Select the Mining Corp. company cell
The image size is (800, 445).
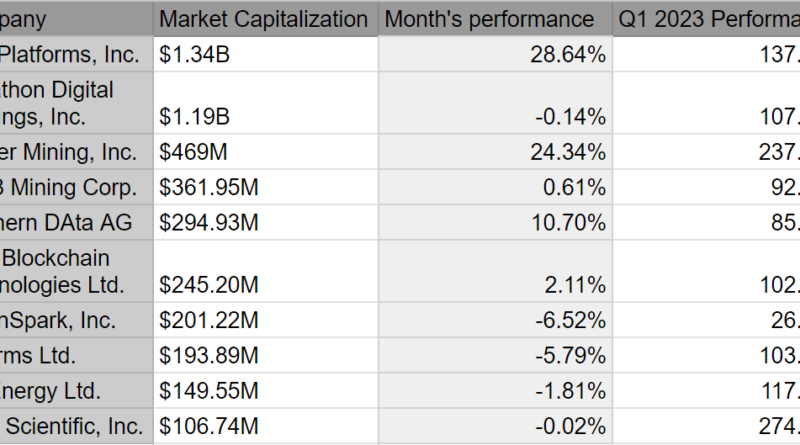tap(77, 187)
